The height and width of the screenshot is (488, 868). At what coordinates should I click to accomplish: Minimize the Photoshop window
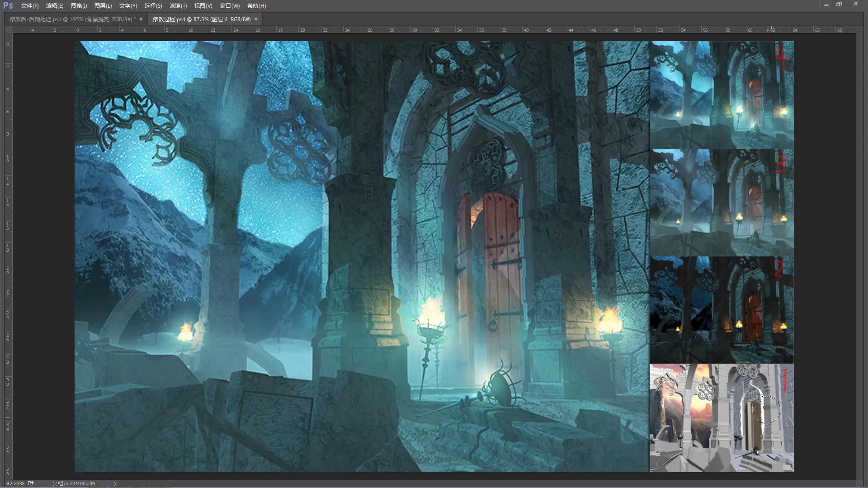(x=826, y=5)
